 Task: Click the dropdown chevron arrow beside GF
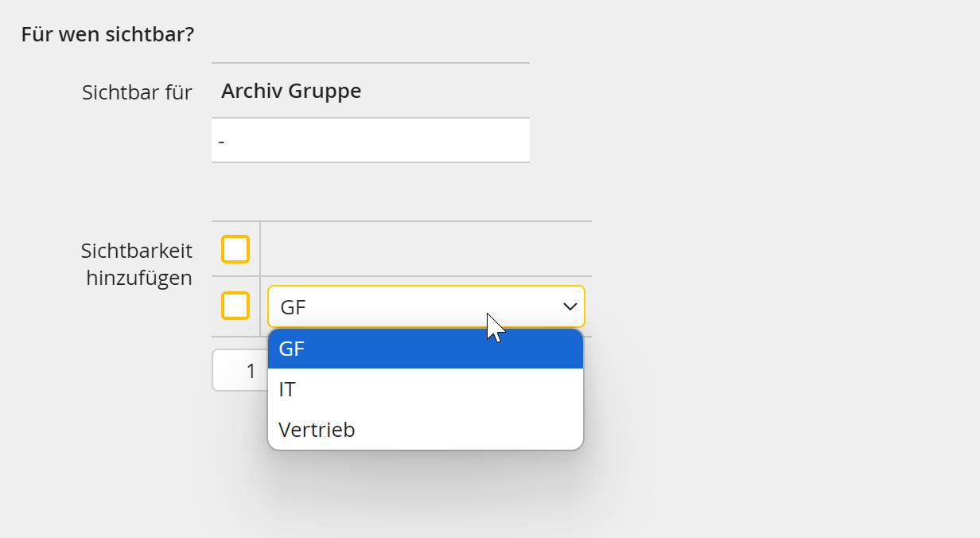[570, 306]
